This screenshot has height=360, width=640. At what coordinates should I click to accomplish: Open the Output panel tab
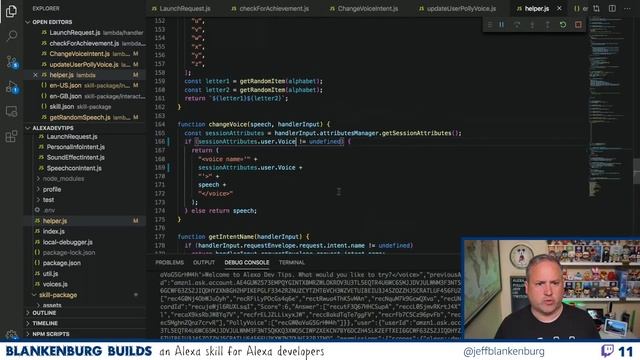point(204,262)
